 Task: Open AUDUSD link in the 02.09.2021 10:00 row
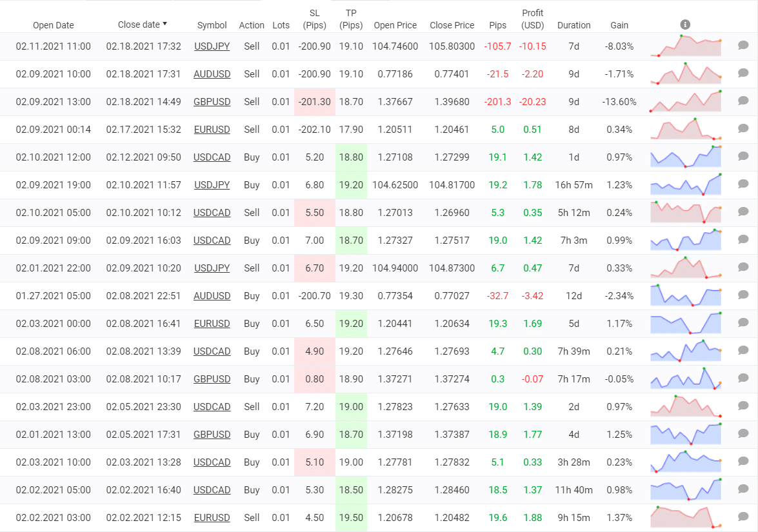tap(212, 74)
